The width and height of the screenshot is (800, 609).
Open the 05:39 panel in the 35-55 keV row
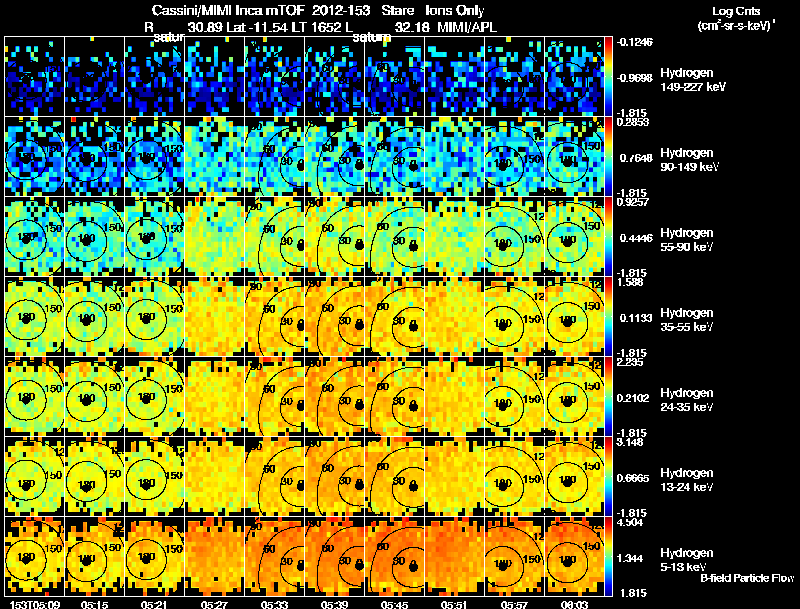point(335,317)
